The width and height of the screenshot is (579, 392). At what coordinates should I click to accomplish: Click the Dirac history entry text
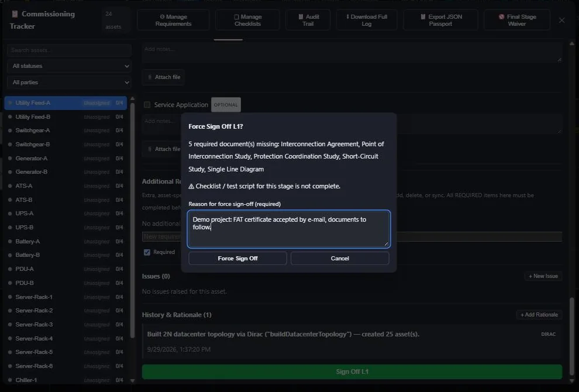[x=283, y=334]
